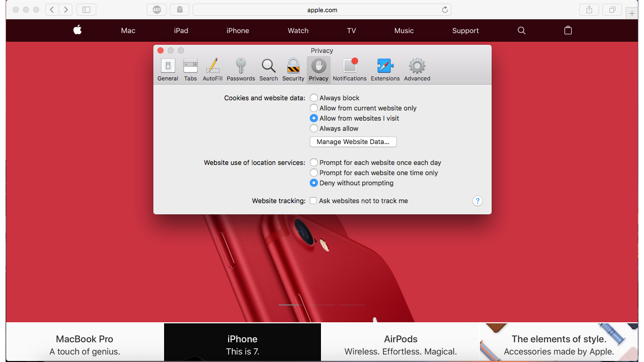Open the shopping bag icon

click(x=568, y=31)
